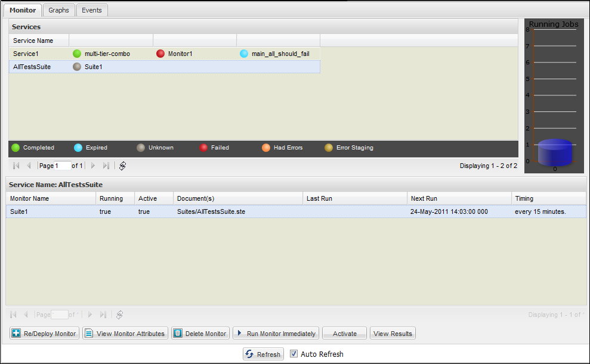
Task: Click the next page arrow in services pagination
Action: [92, 166]
